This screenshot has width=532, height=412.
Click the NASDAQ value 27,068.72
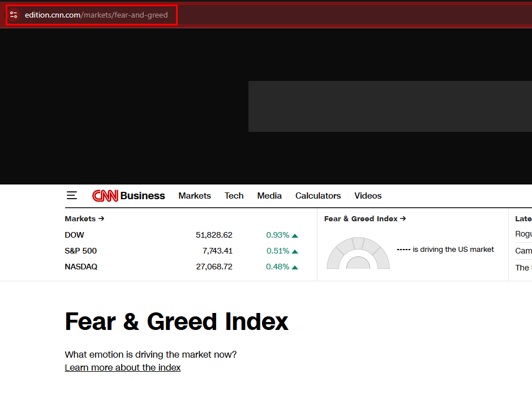214,267
